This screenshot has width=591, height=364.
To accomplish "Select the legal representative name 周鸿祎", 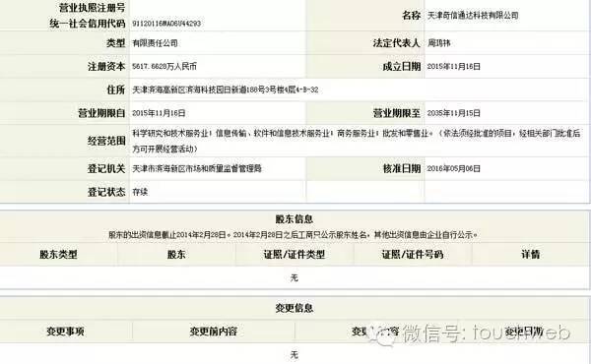I will [438, 43].
